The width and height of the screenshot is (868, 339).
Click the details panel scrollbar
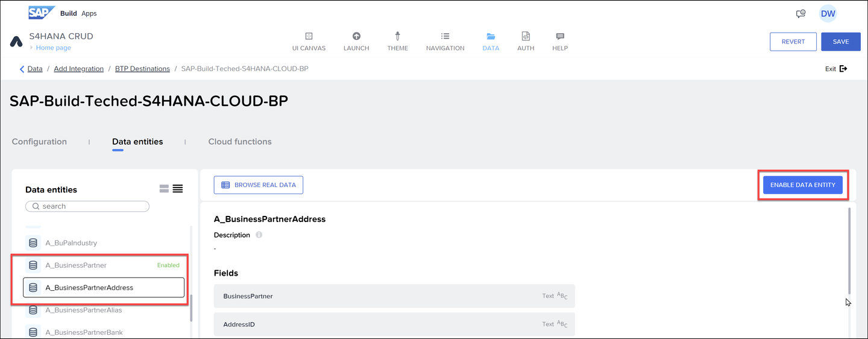[x=850, y=250]
